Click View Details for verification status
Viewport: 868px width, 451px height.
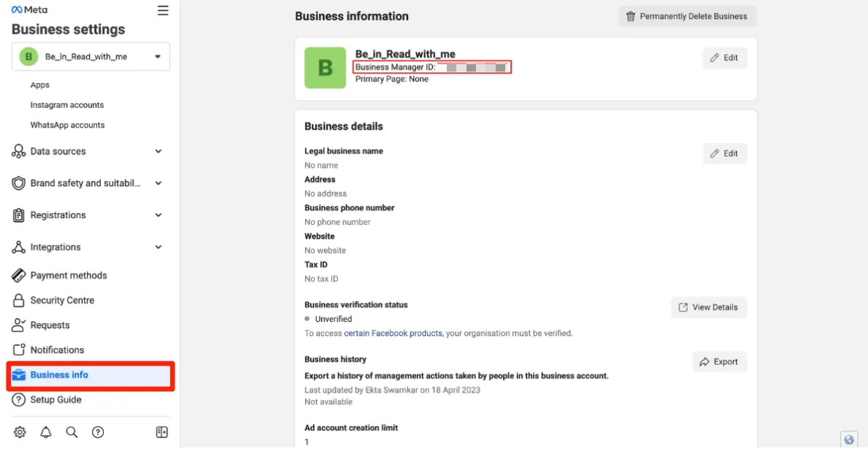[709, 307]
